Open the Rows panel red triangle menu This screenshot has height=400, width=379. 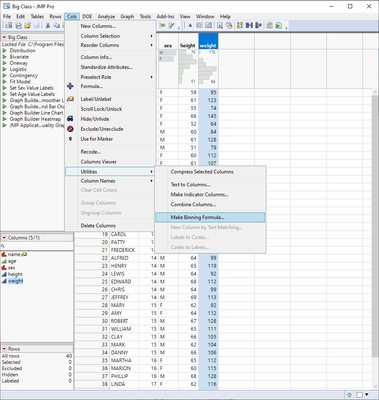click(4, 349)
